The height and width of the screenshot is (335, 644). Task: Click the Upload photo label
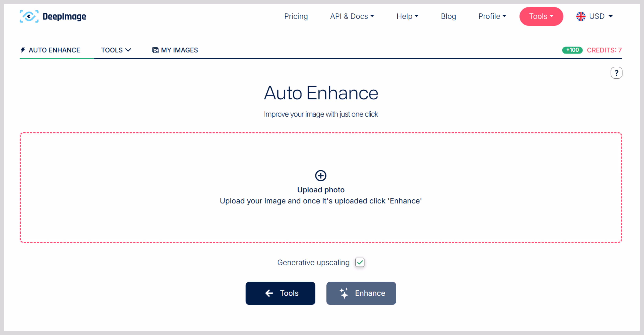tap(321, 190)
